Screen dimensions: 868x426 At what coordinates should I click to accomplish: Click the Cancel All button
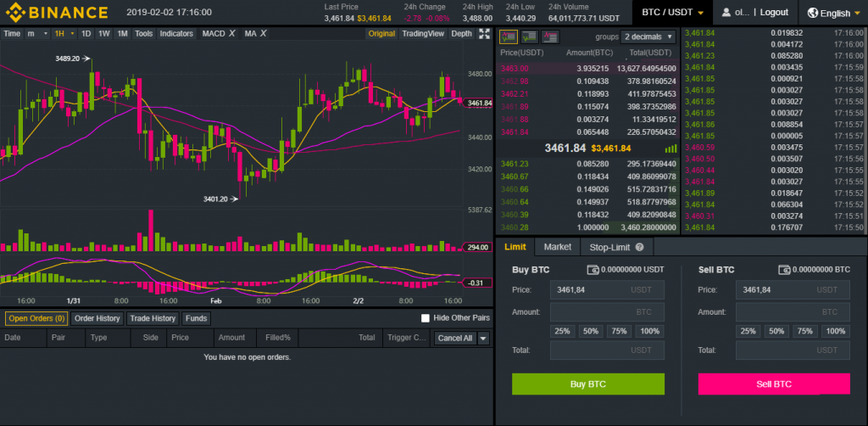pos(455,338)
